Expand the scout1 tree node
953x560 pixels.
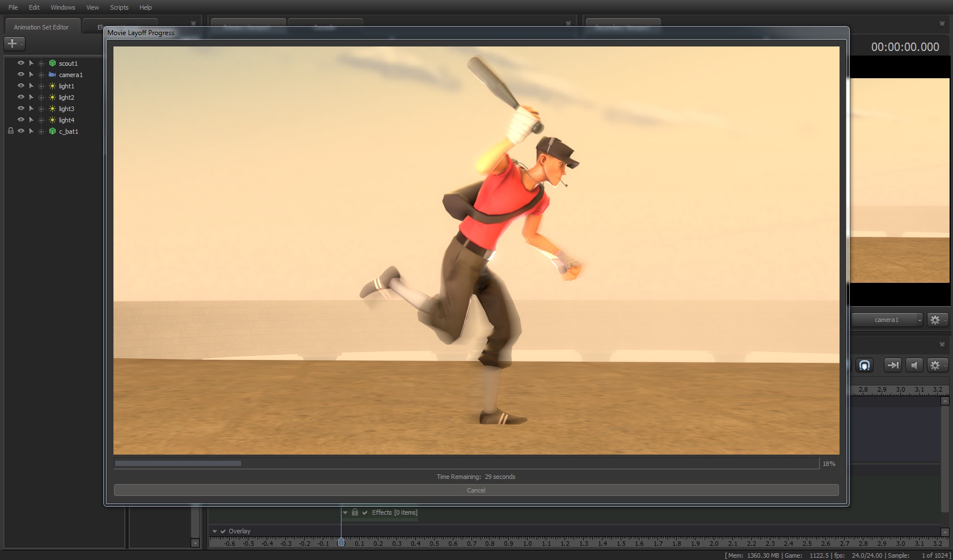coord(41,63)
